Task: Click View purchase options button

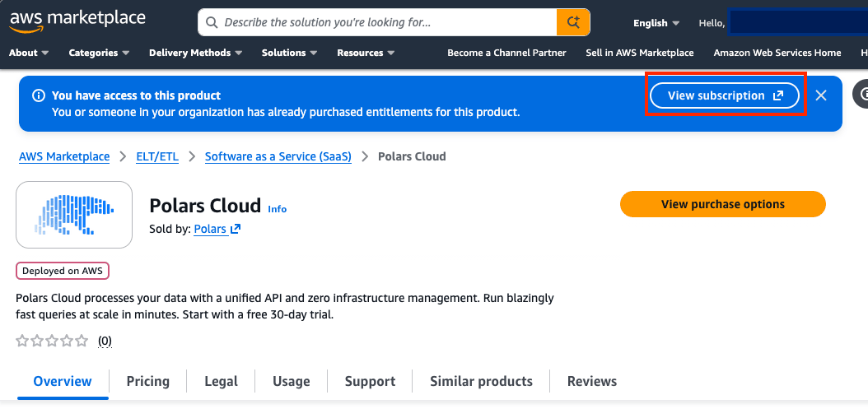Action: click(722, 204)
